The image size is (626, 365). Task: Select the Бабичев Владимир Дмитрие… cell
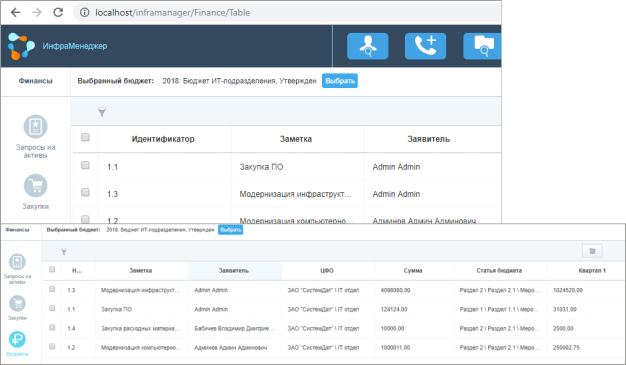click(x=234, y=329)
